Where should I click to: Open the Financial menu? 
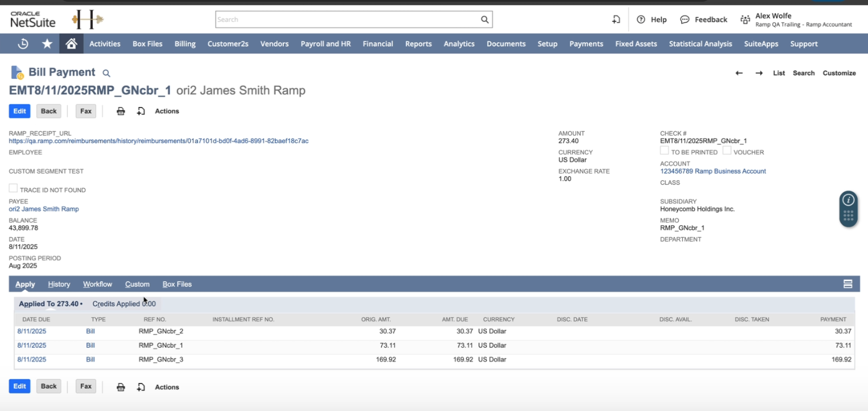point(378,44)
